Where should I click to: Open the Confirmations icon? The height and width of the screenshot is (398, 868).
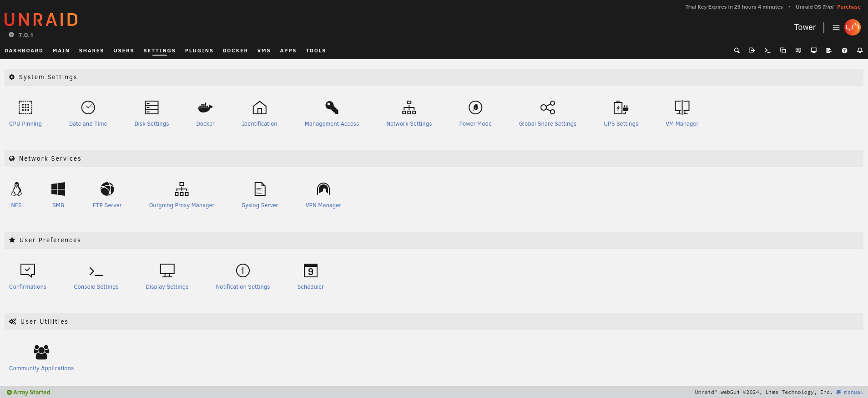pos(28,270)
